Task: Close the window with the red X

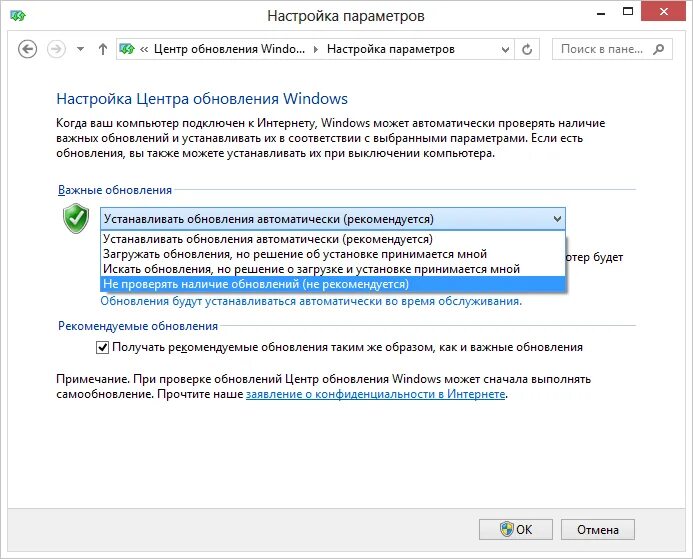Action: click(x=663, y=11)
